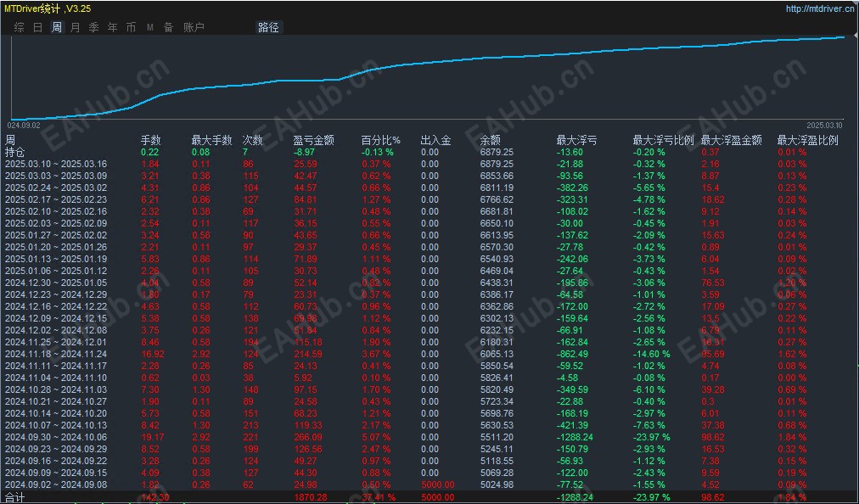This screenshot has width=859, height=504.
Task: Select the 周 weekly tab
Action: point(56,27)
